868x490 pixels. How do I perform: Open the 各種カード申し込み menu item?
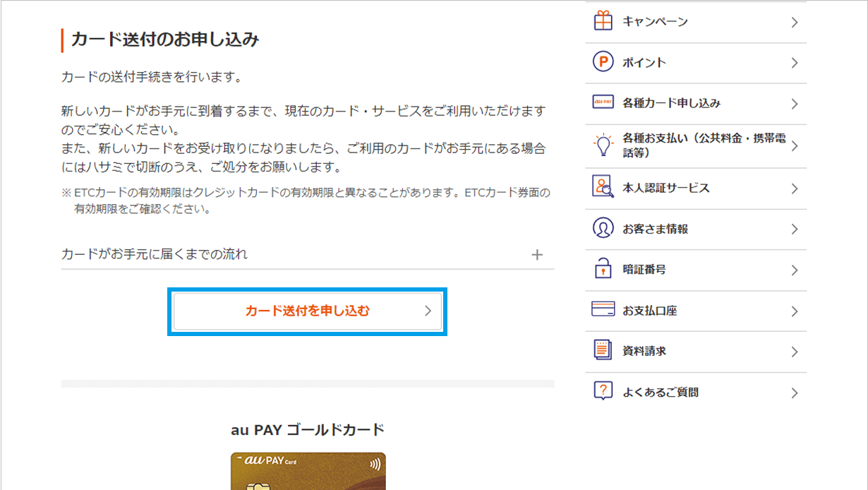pyautogui.click(x=671, y=103)
